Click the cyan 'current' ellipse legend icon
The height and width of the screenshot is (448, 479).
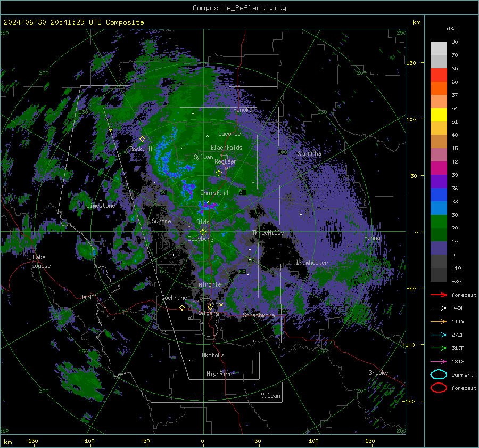coord(439,374)
